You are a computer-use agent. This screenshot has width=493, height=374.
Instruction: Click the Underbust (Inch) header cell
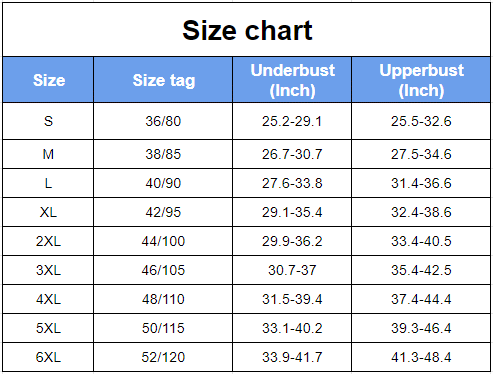tap(292, 80)
